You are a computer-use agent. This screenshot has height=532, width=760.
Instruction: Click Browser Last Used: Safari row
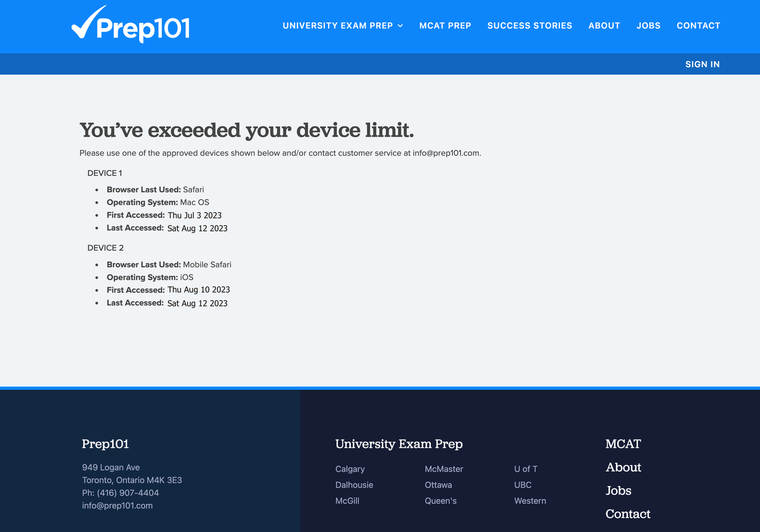(x=155, y=190)
